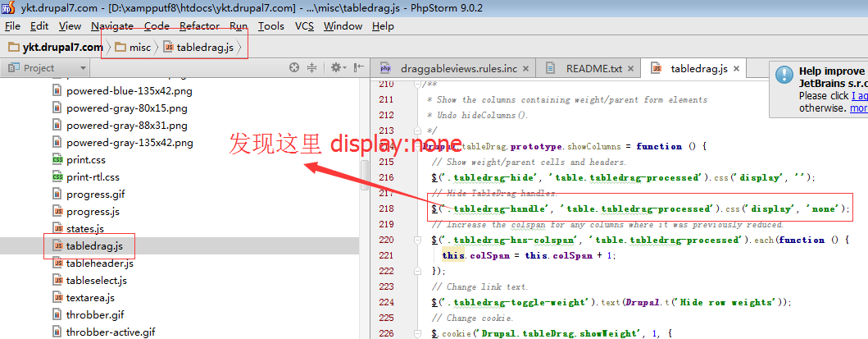This screenshot has height=339, width=868.
Task: Click the 'more' link in Help improve notification
Action: click(859, 108)
